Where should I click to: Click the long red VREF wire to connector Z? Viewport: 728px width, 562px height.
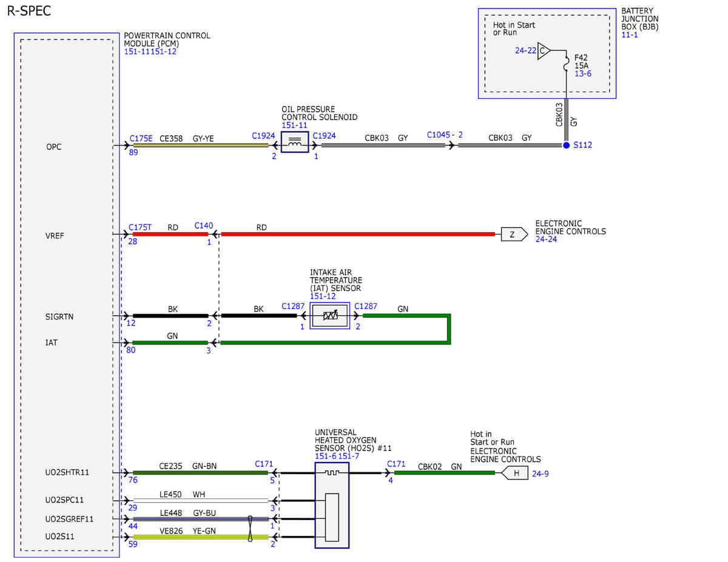(x=358, y=234)
